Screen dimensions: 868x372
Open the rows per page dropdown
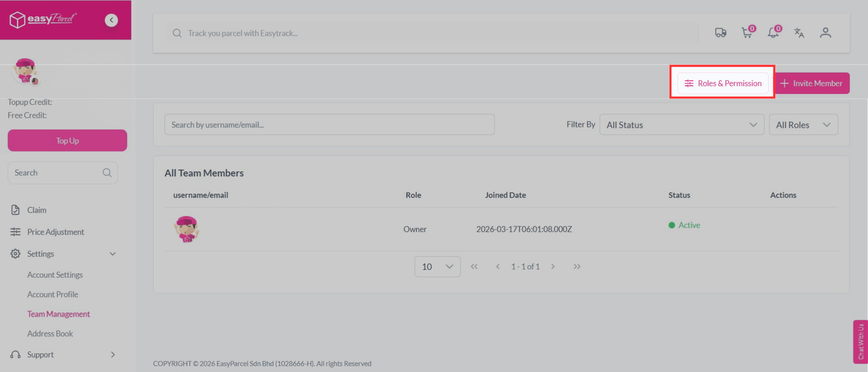coord(437,267)
